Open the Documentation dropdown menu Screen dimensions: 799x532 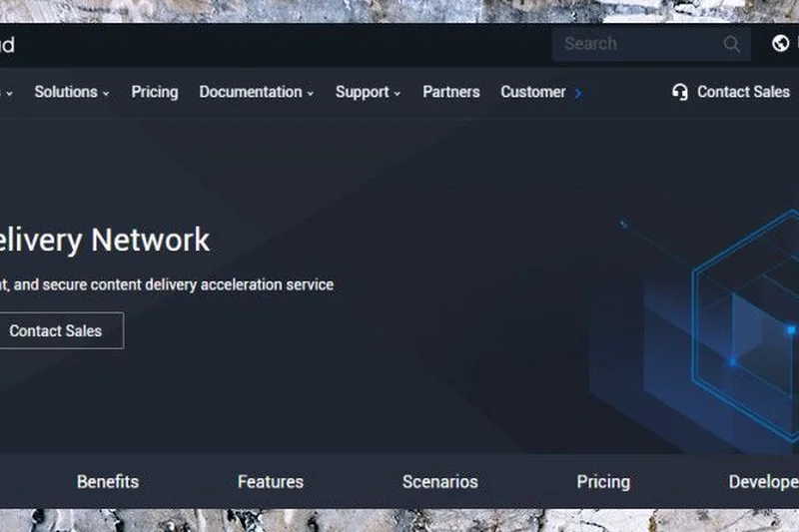[x=257, y=92]
